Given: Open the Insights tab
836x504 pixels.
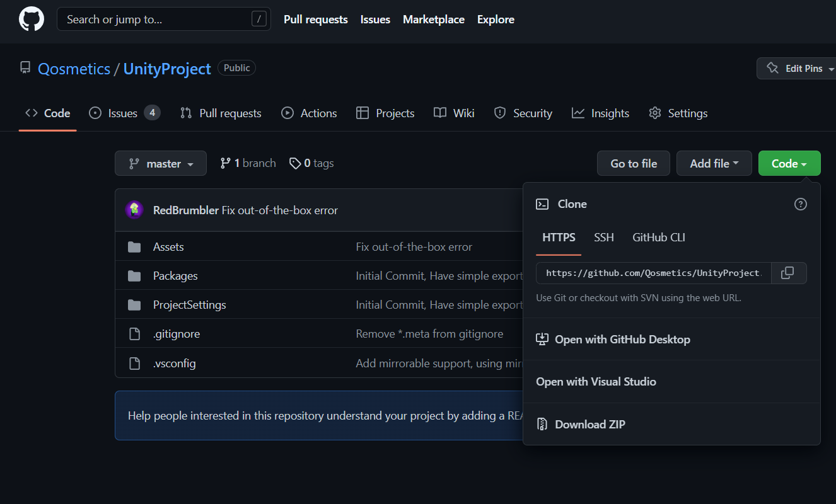Looking at the screenshot, I should tap(600, 113).
